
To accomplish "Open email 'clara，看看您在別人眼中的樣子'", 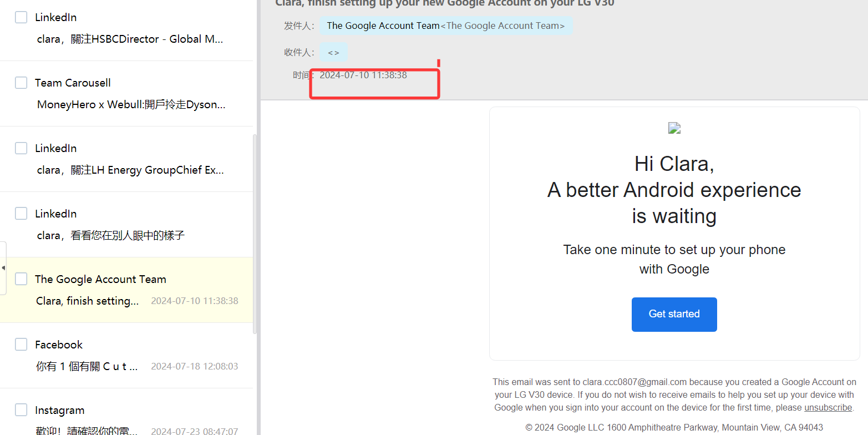I will point(111,235).
